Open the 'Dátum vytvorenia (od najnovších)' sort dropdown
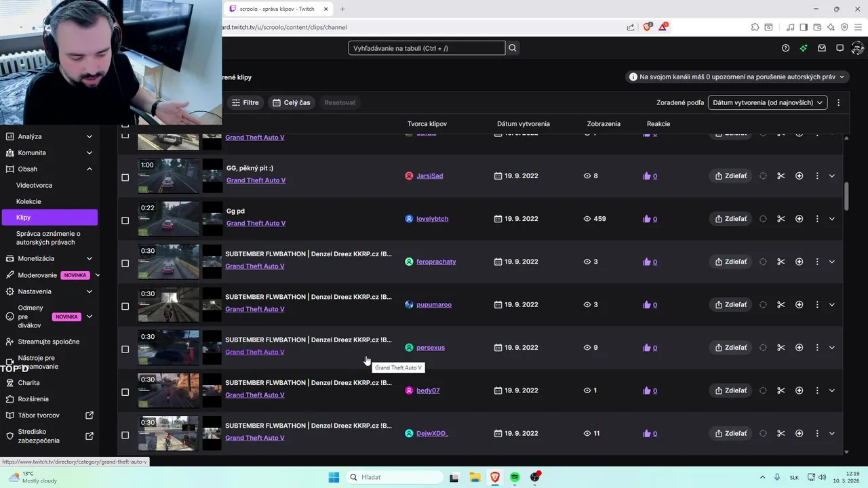This screenshot has height=488, width=868. pos(768,103)
